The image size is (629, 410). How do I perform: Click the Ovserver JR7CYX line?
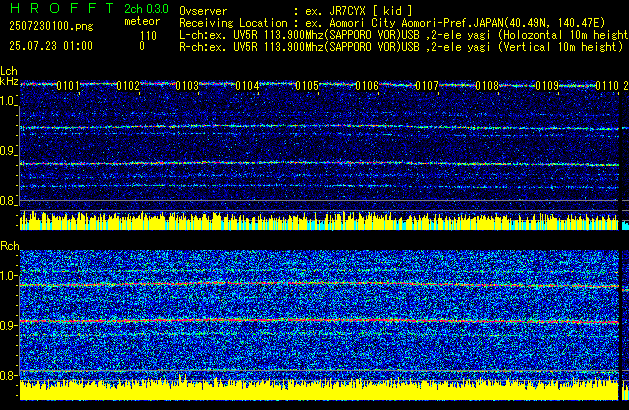(296, 11)
